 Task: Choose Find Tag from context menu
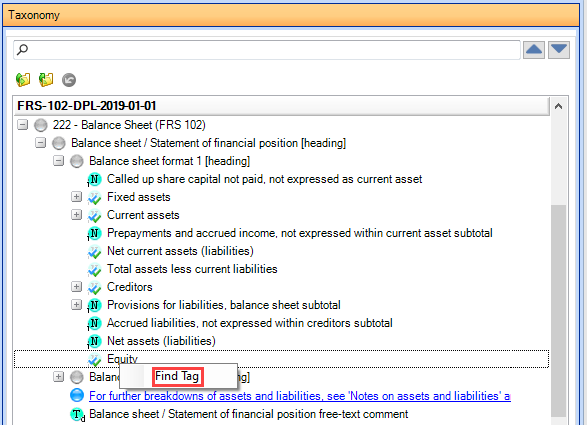point(177,376)
